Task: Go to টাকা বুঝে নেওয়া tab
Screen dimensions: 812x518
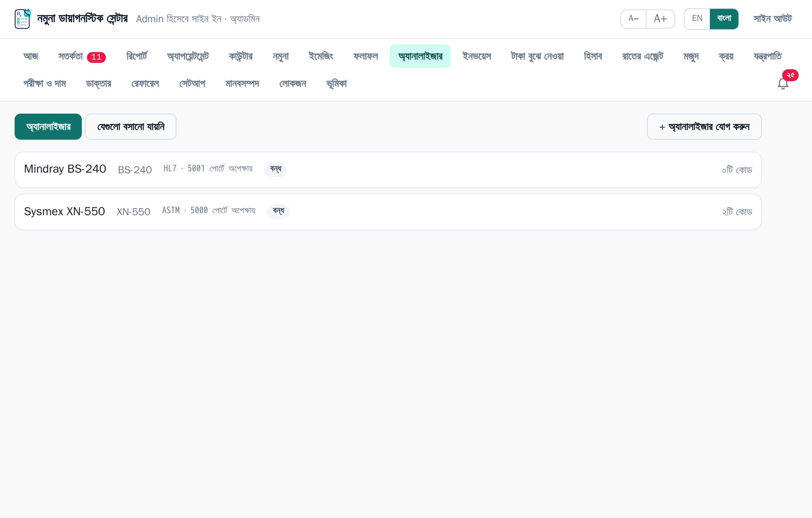Action: click(538, 56)
